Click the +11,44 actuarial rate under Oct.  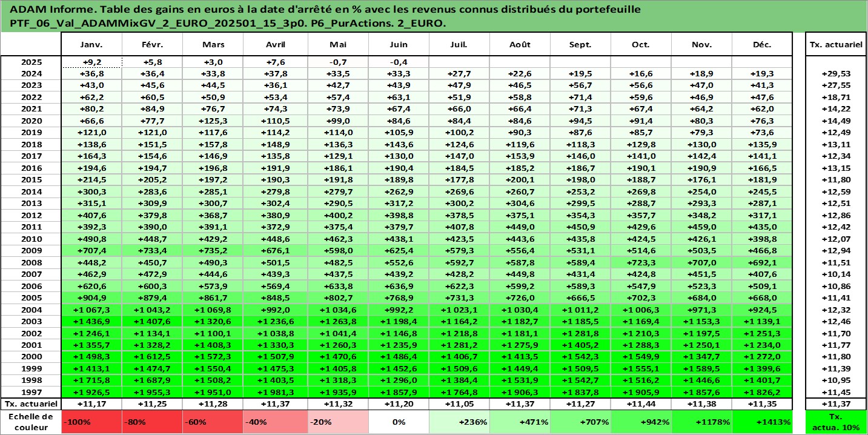pos(641,403)
